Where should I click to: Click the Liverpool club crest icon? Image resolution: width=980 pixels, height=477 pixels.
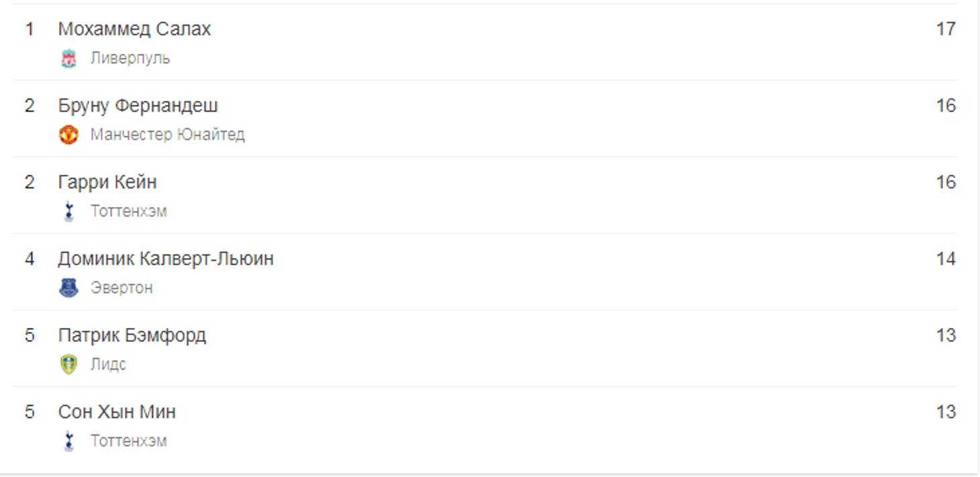pos(68,58)
